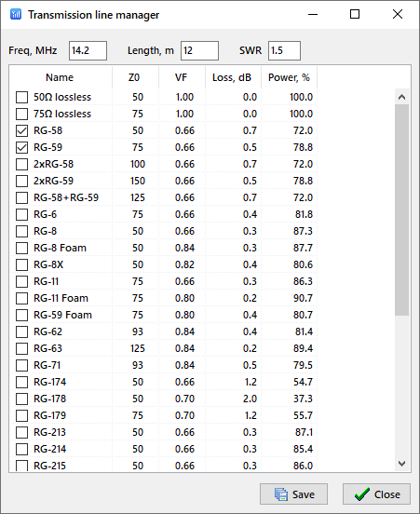The width and height of the screenshot is (420, 514).
Task: Click into the SWR input field
Action: [x=284, y=50]
